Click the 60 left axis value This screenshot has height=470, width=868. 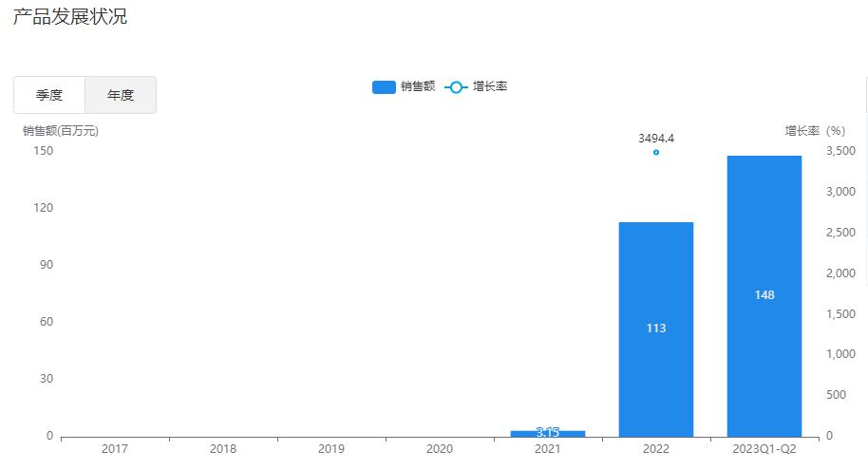pyautogui.click(x=47, y=322)
